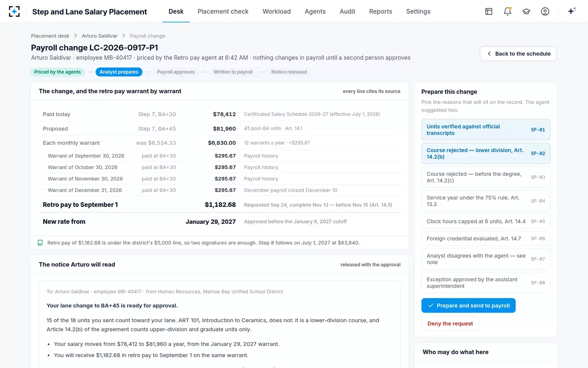Open the Audit tab
Viewport: 588px width, 368px height.
[347, 11]
